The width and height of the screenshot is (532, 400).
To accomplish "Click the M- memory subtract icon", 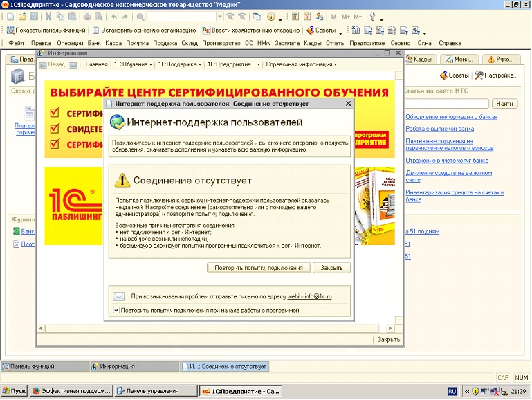I will (358, 17).
